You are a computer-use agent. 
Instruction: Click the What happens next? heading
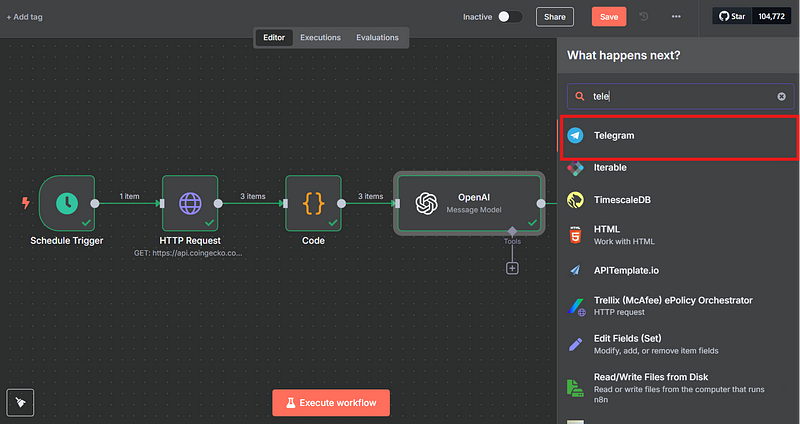[x=623, y=55]
